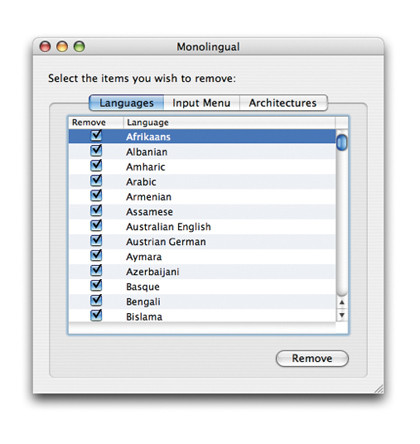Switch to the Languages tab
This screenshot has height=444, width=420.
pyautogui.click(x=126, y=103)
